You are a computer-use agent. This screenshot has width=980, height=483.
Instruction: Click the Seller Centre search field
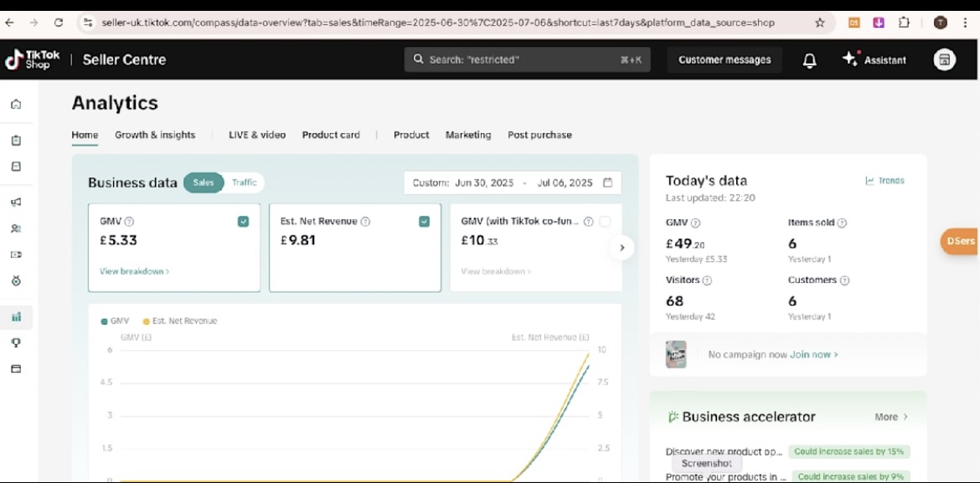pos(527,60)
